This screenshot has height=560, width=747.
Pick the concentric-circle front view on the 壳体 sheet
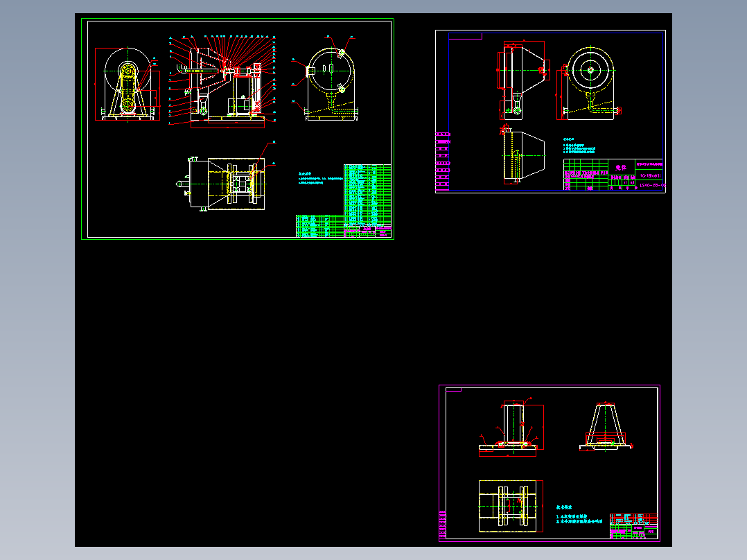coord(589,82)
